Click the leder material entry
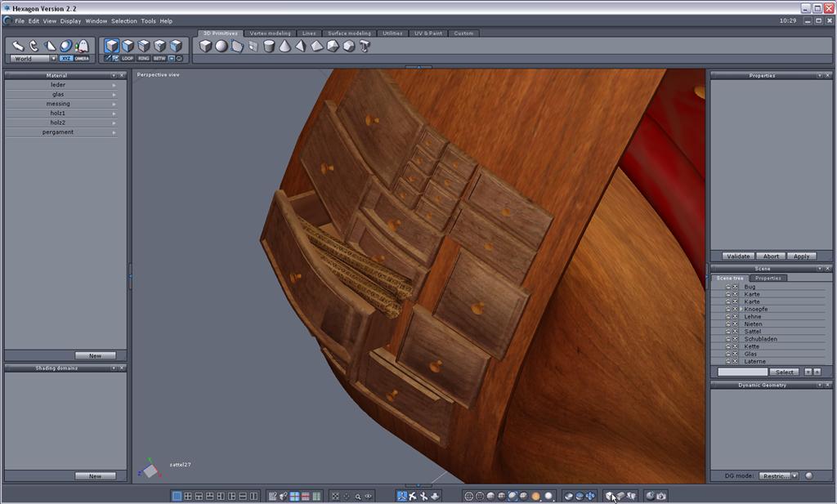This screenshot has width=837, height=504. click(x=58, y=85)
